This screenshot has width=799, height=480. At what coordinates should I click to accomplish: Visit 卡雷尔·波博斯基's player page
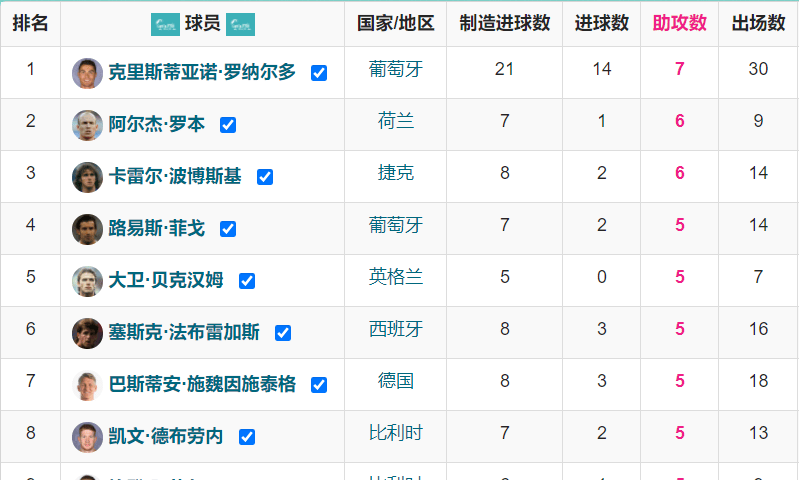175,176
